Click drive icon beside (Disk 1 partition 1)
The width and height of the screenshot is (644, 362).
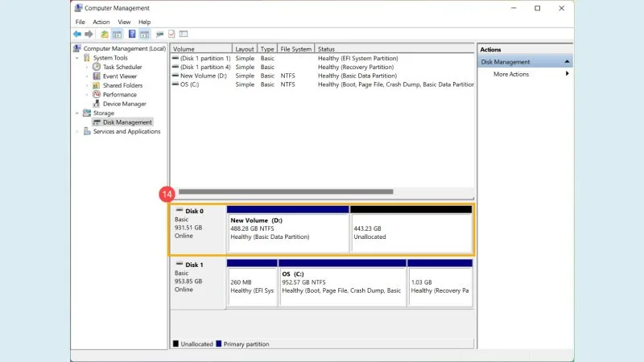pyautogui.click(x=175, y=58)
